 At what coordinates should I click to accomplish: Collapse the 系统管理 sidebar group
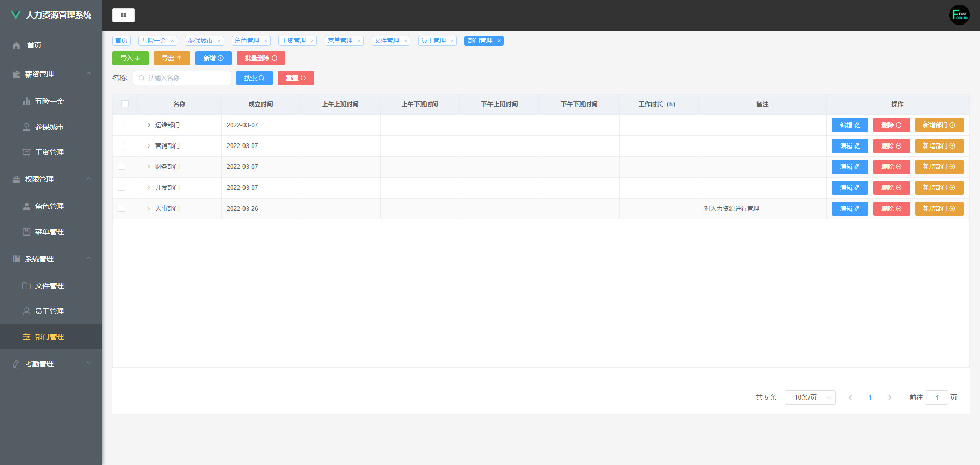point(89,259)
